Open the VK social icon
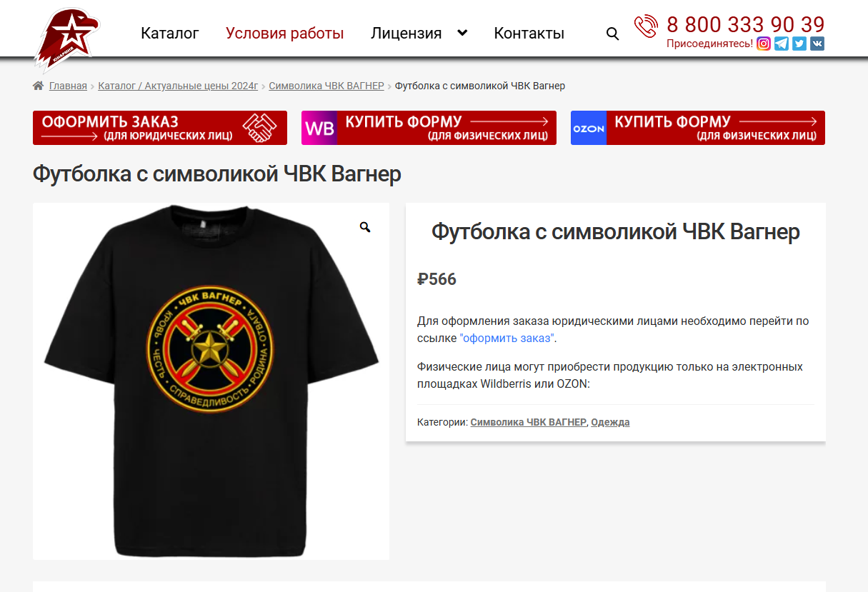 tap(817, 44)
